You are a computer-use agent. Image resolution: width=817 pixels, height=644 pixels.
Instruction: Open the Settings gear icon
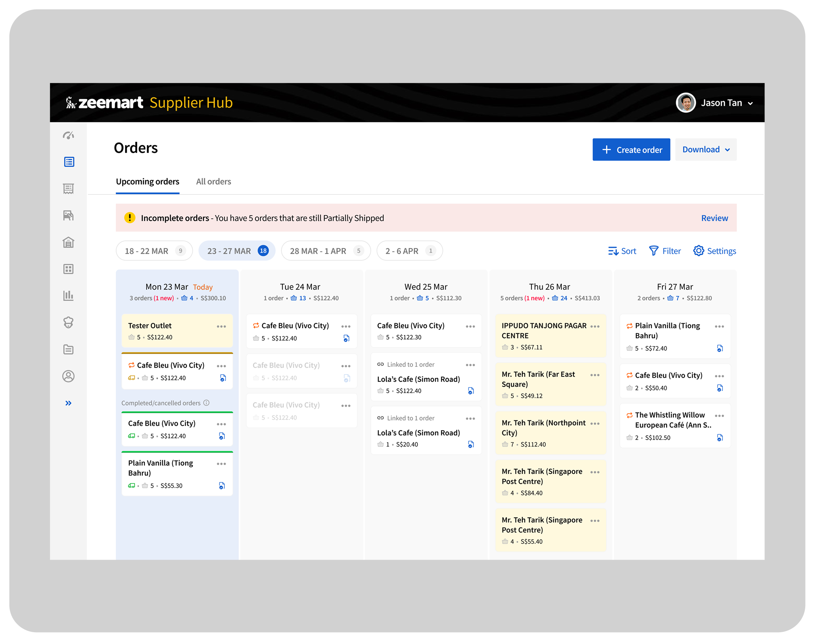click(x=699, y=251)
